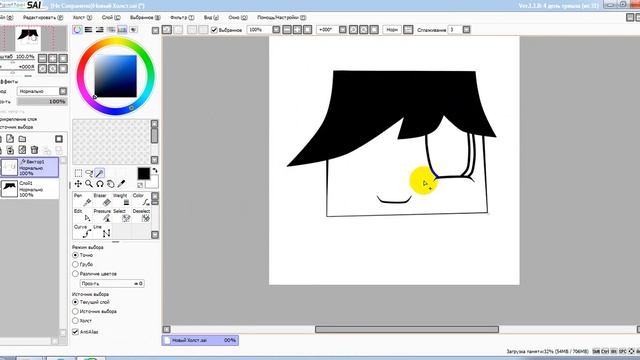The image size is (640, 360).
Task: Click inside the color saturation square
Action: coord(116,76)
